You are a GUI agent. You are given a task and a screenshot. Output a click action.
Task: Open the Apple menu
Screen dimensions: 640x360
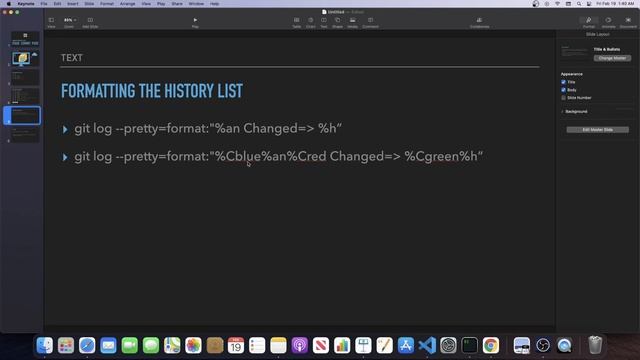tap(9, 4)
